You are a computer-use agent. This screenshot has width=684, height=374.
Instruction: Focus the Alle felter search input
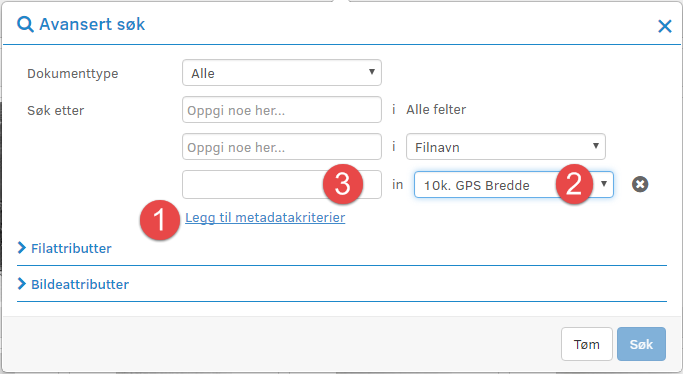point(282,110)
